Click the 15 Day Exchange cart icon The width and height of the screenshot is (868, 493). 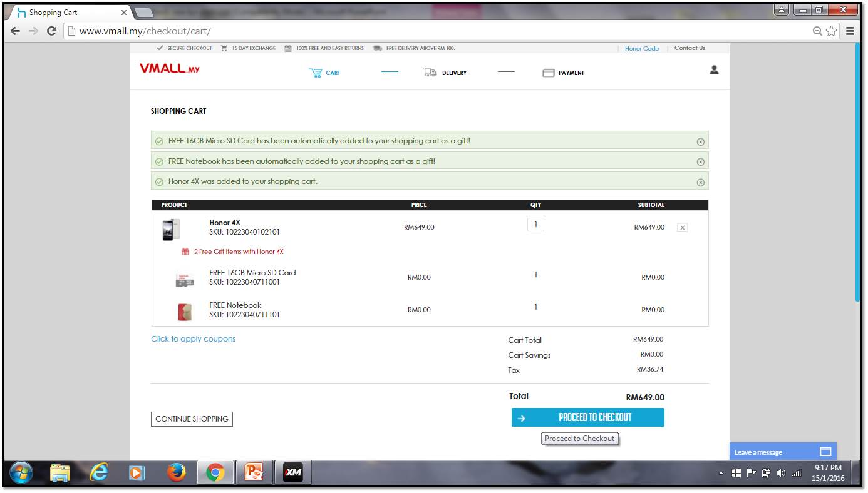point(224,48)
